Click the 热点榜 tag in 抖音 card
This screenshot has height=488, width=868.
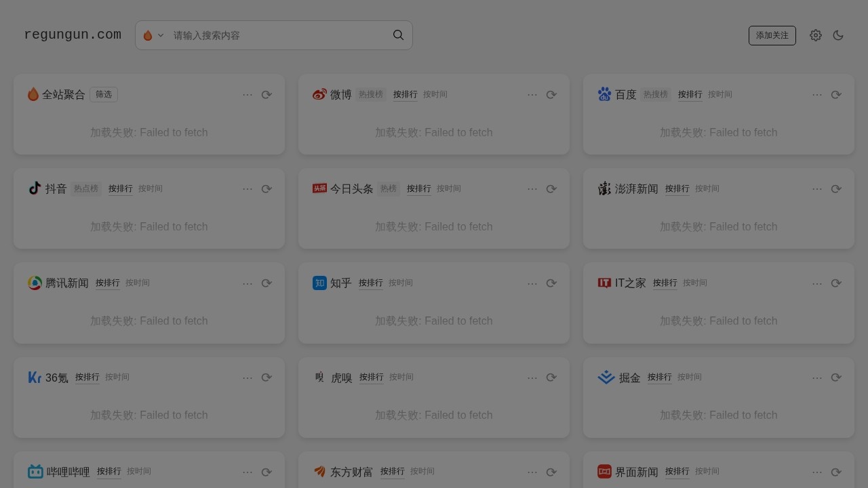[86, 188]
